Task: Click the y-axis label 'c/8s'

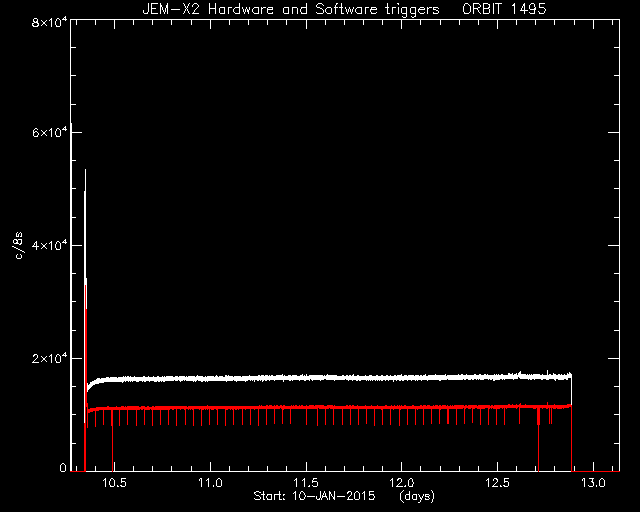Action: 18,245
